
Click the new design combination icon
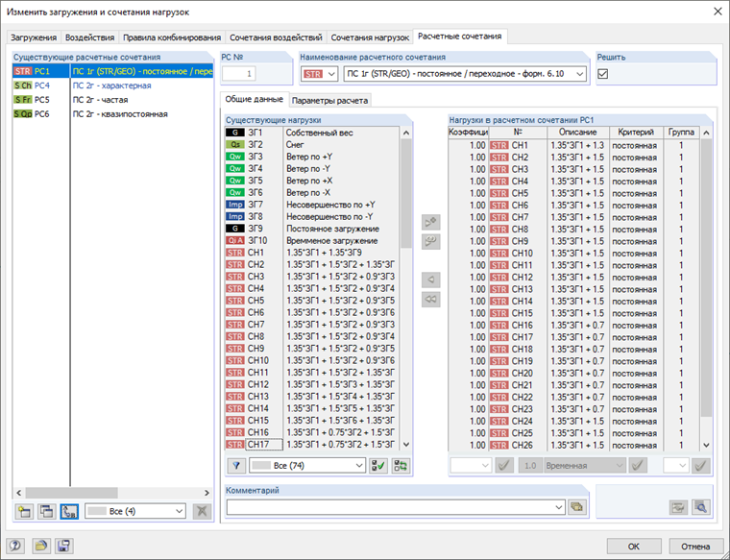(24, 511)
